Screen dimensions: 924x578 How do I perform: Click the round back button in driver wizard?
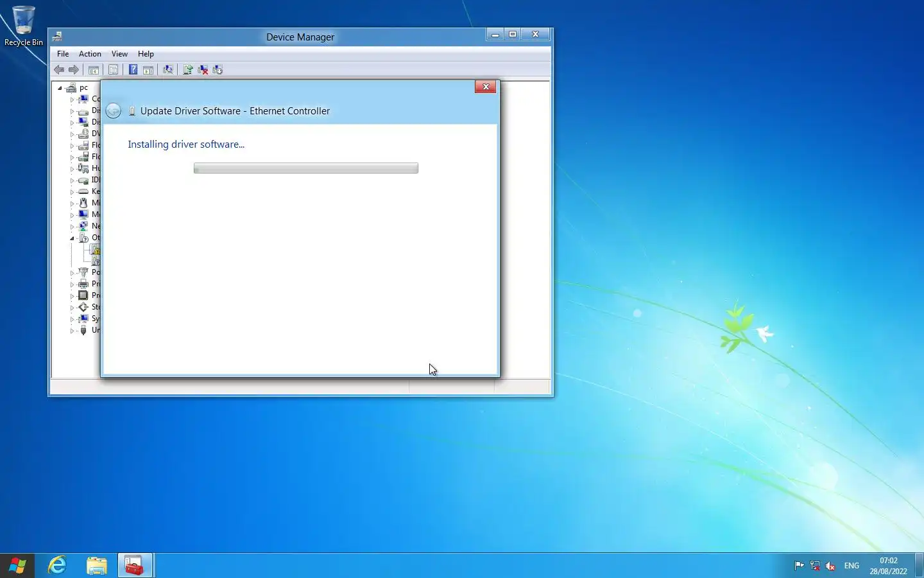click(114, 111)
